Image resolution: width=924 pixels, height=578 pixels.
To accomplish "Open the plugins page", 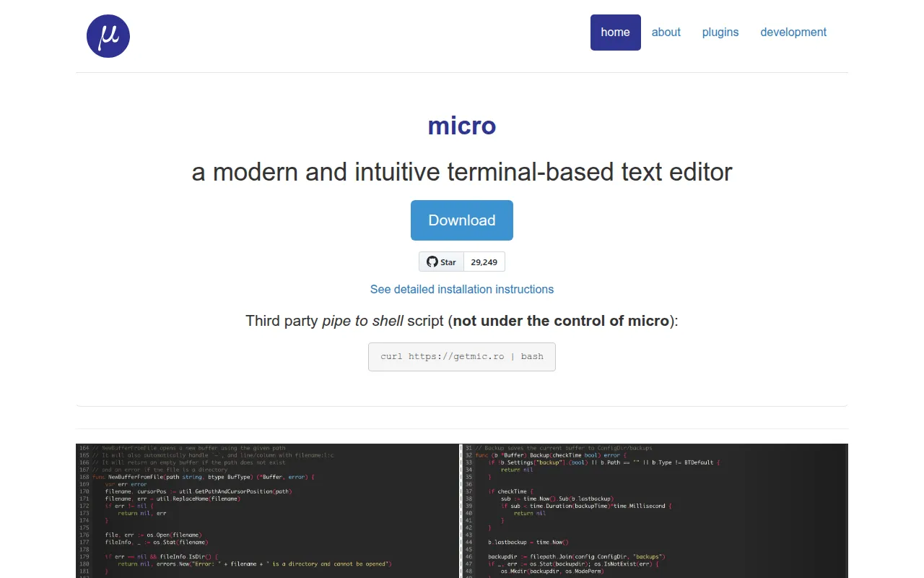I will click(x=720, y=33).
